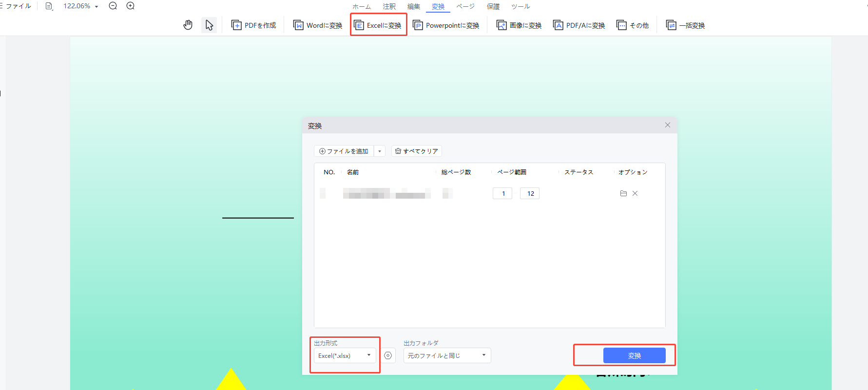
Task: Open the 出力形式 Excel(*.xlsx) dropdown
Action: pyautogui.click(x=345, y=355)
